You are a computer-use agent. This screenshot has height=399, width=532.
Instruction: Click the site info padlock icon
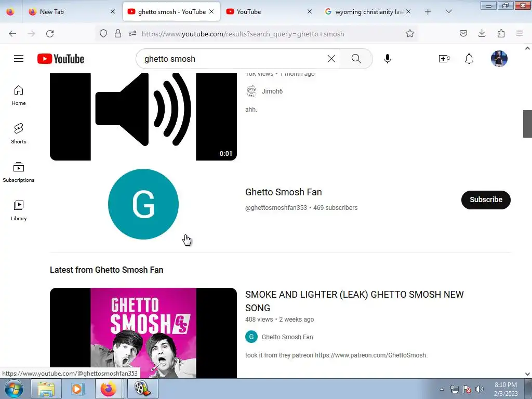click(118, 34)
